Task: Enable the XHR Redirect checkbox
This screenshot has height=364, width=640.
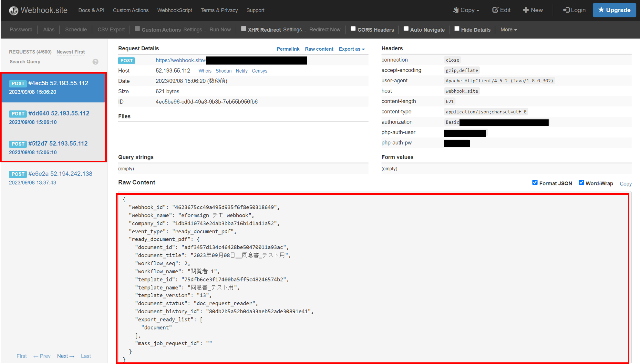Action: (x=243, y=29)
